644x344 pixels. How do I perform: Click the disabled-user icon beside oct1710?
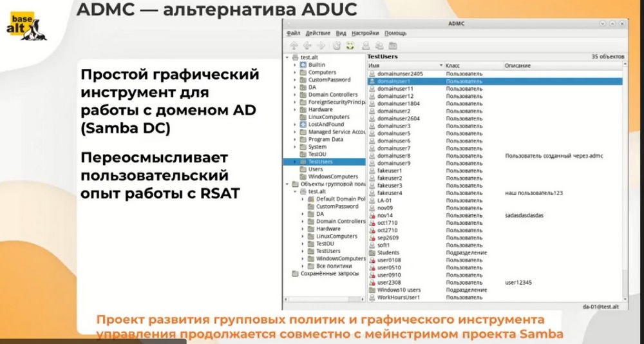click(x=372, y=223)
